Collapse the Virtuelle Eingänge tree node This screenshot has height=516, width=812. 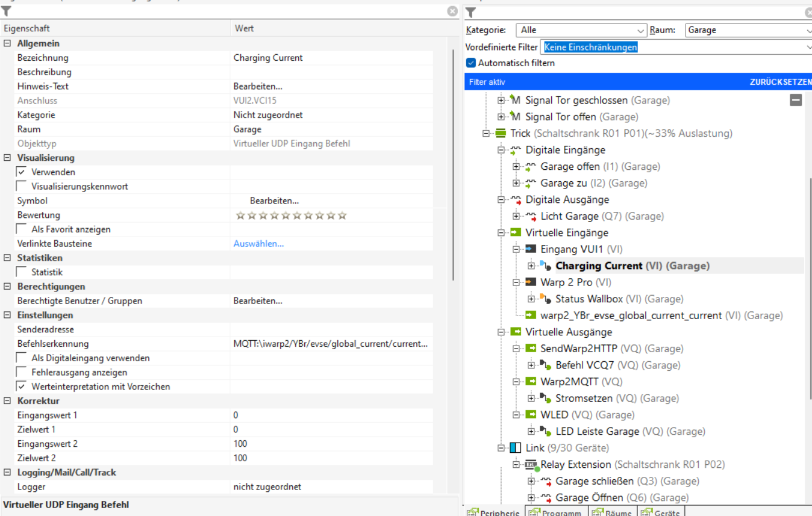click(x=501, y=233)
